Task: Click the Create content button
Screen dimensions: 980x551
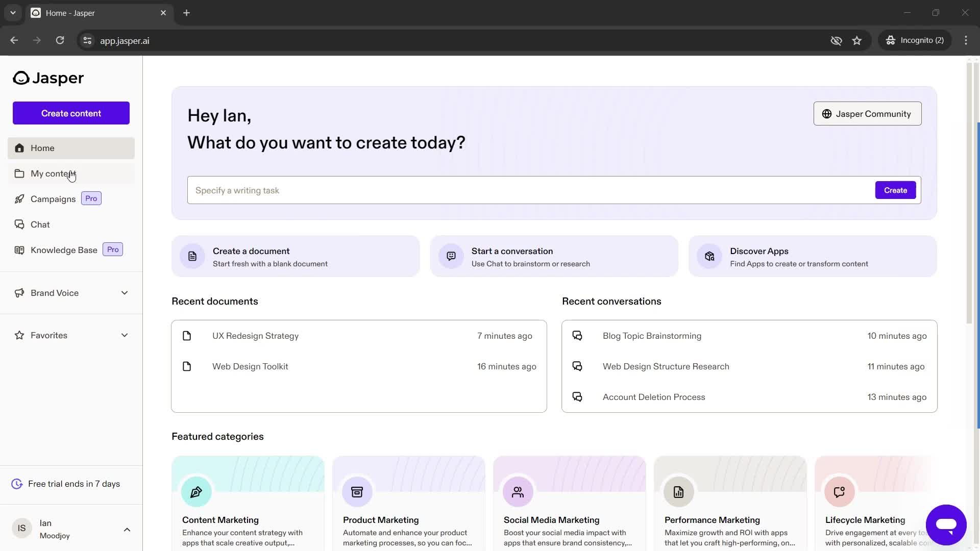Action: point(70,113)
